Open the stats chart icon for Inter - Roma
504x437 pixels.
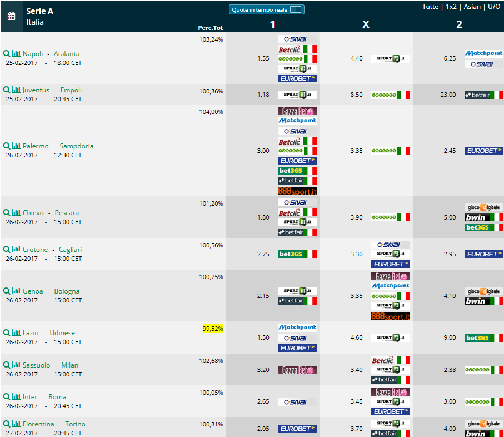point(16,396)
